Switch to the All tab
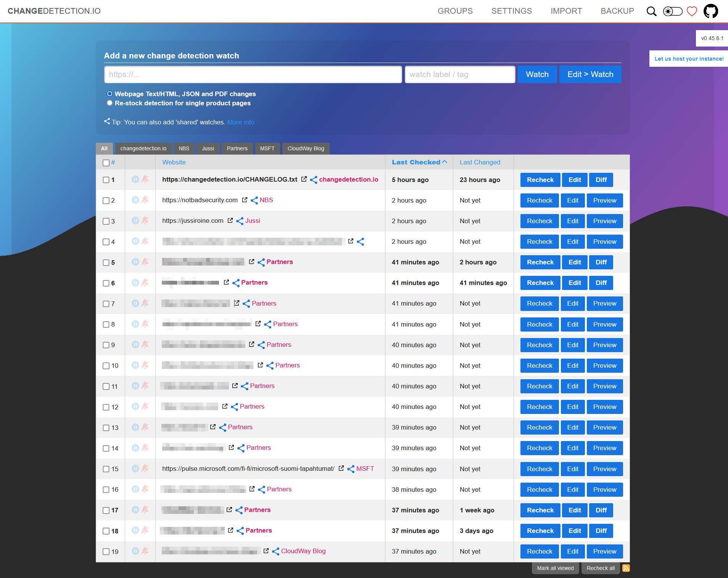728x578 pixels. 104,148
